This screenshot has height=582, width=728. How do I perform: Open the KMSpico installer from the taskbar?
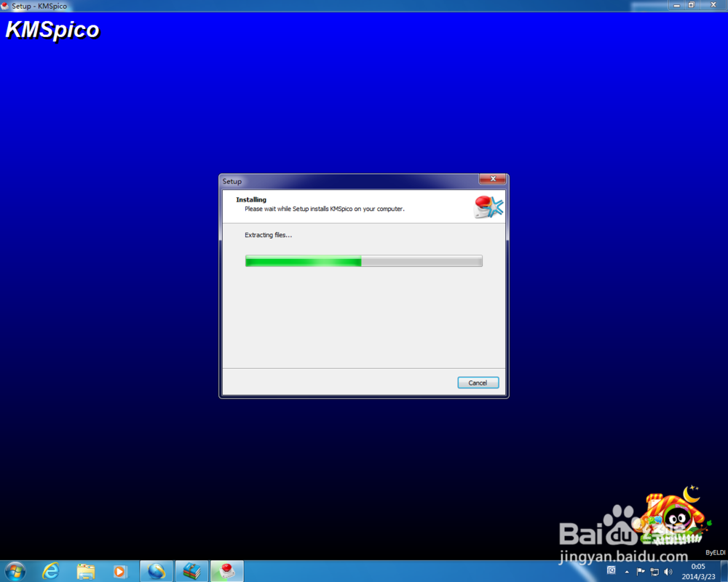pos(226,572)
